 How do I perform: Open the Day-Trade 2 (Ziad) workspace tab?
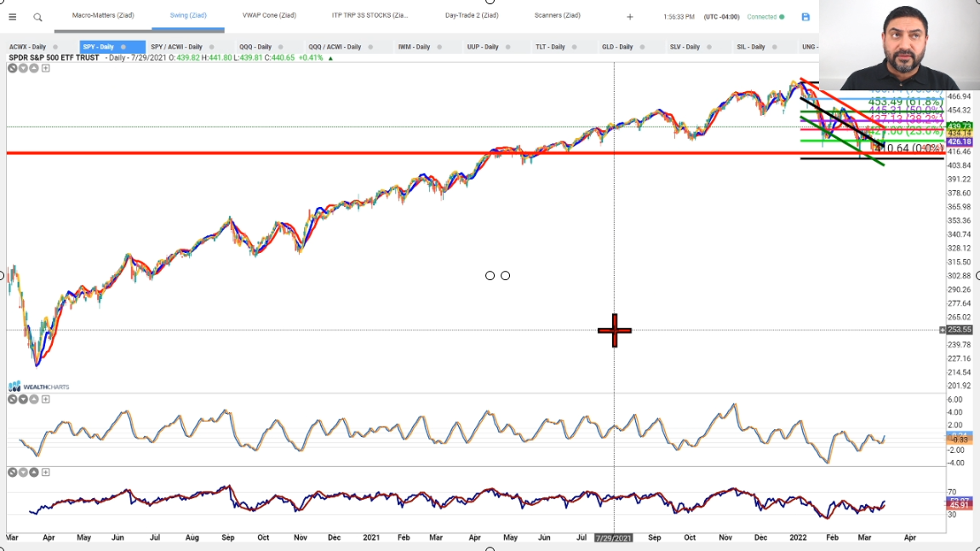[472, 15]
